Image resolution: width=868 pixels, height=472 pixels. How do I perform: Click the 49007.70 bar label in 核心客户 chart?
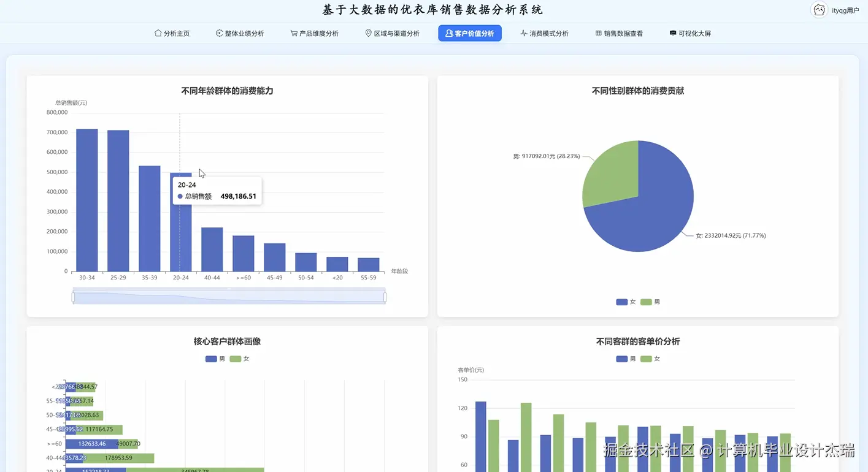click(x=128, y=444)
